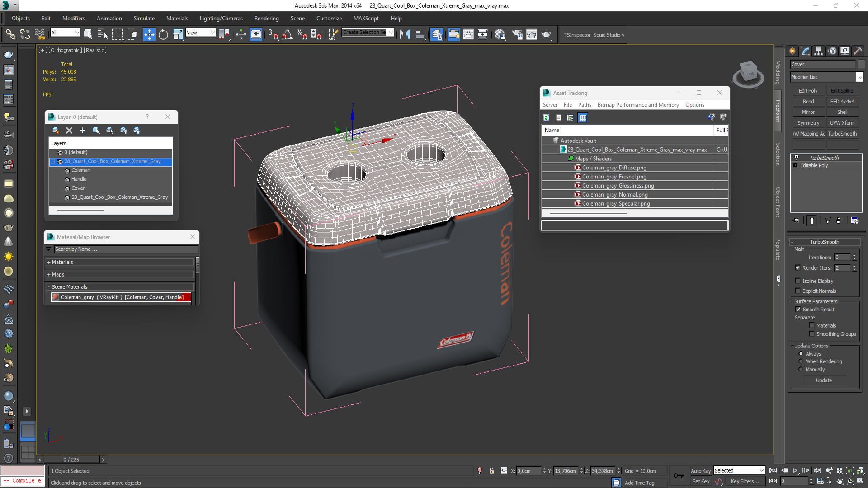Image resolution: width=868 pixels, height=488 pixels.
Task: Click Delete layer icon in Layer dialog
Action: (x=69, y=131)
